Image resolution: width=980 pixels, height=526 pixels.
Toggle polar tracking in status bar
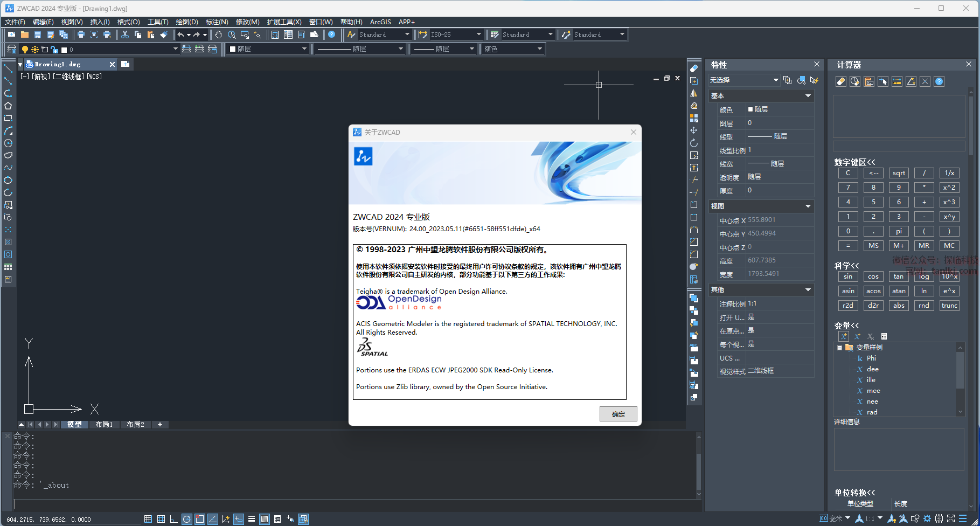coord(186,519)
